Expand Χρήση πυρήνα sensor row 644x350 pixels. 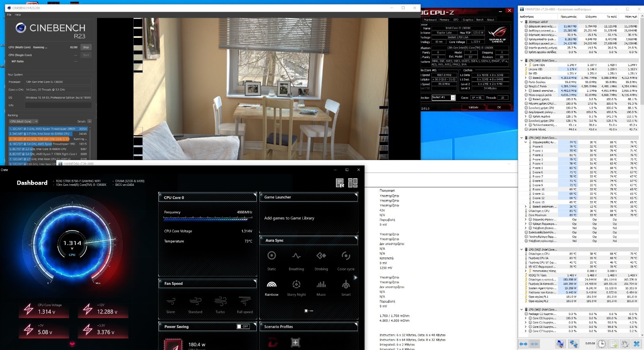[526, 116]
